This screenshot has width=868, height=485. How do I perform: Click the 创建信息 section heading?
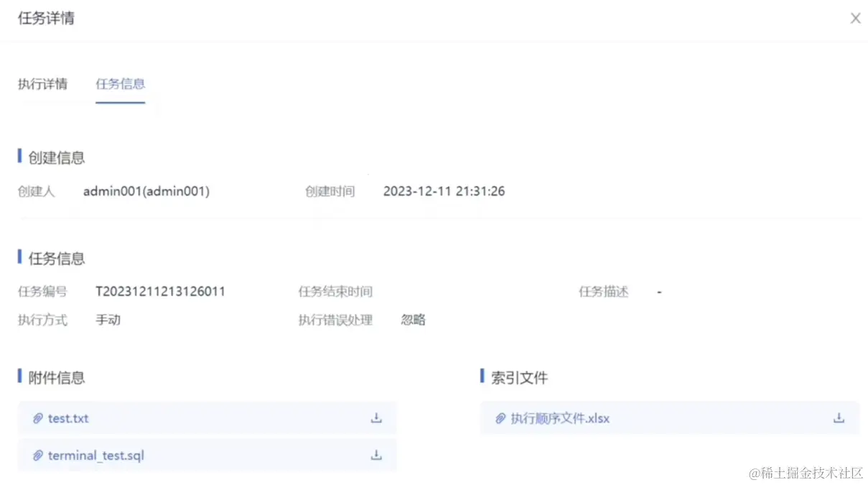(57, 157)
